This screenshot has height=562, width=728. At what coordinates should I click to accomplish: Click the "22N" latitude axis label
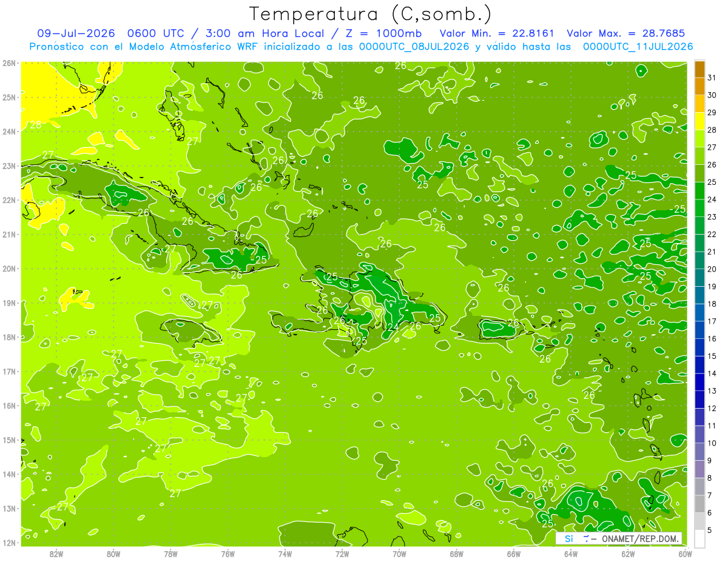9,200
